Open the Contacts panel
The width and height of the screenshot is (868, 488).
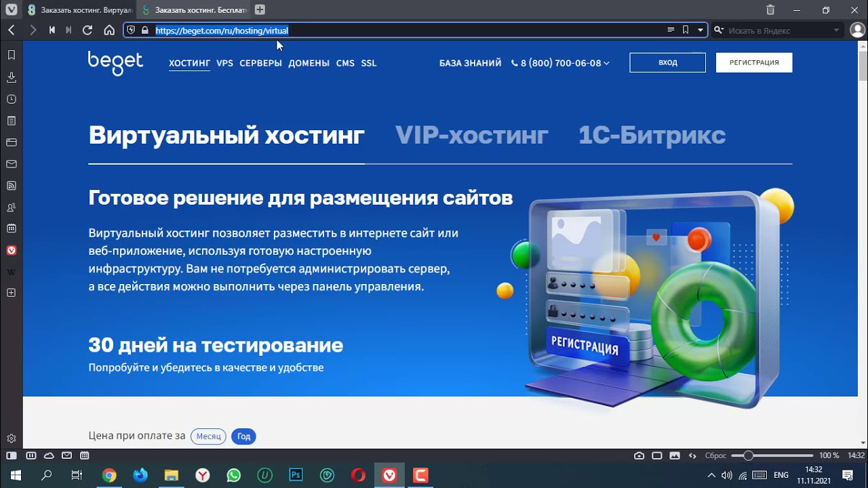12,207
